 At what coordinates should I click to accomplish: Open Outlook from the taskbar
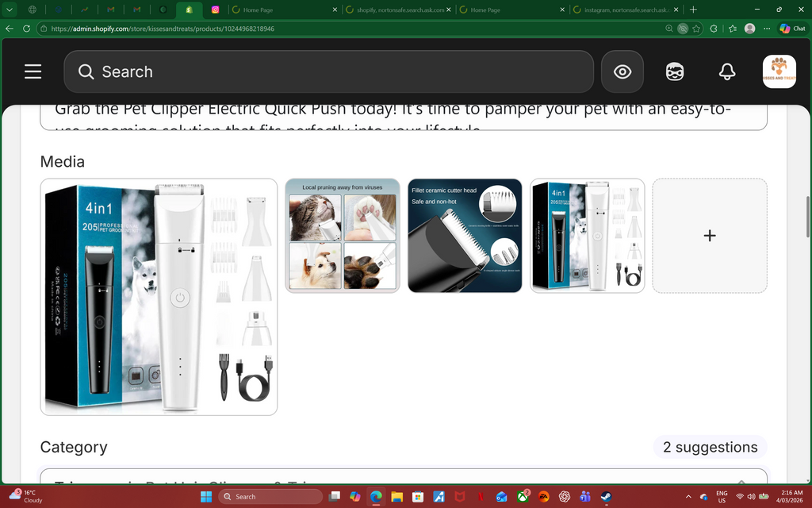tap(501, 497)
